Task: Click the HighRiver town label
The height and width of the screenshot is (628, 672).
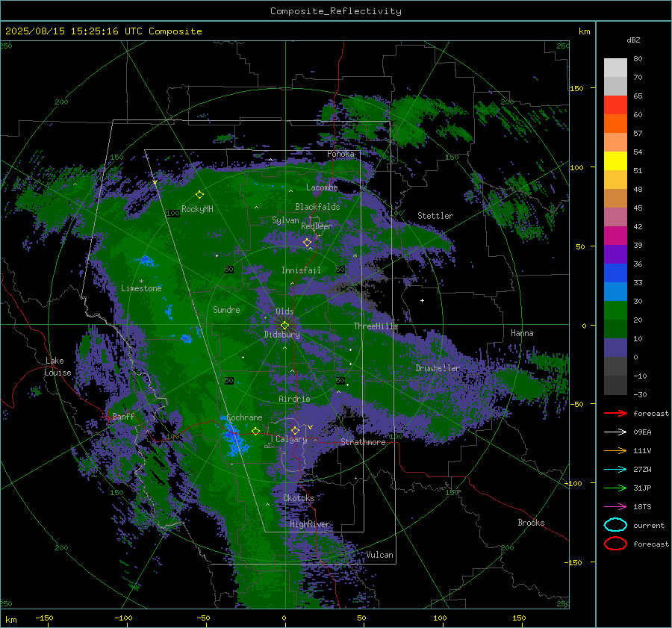Action: pyautogui.click(x=310, y=524)
